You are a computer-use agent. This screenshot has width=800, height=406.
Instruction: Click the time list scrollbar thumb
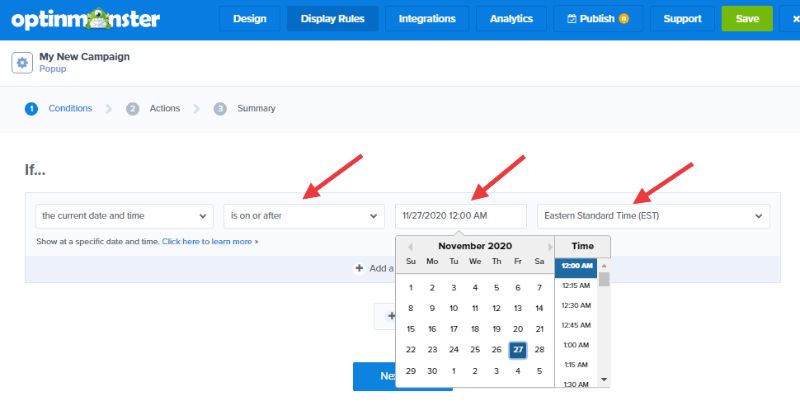(x=604, y=279)
